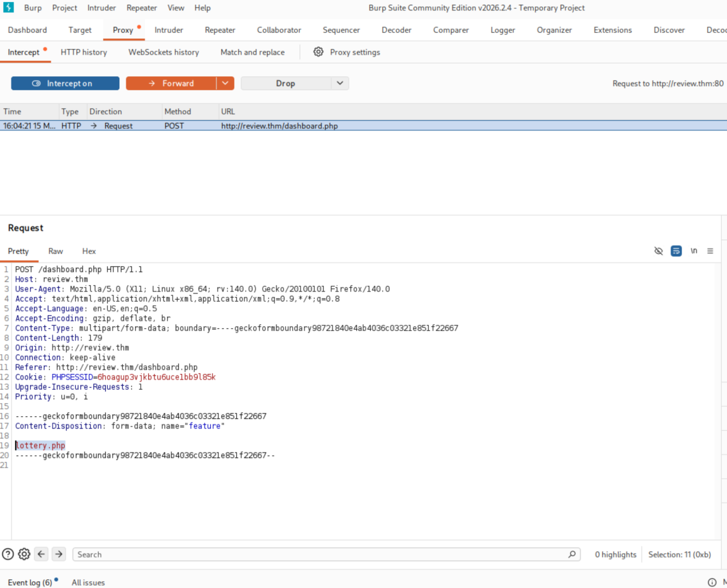Open the Collaborator tab

(279, 30)
